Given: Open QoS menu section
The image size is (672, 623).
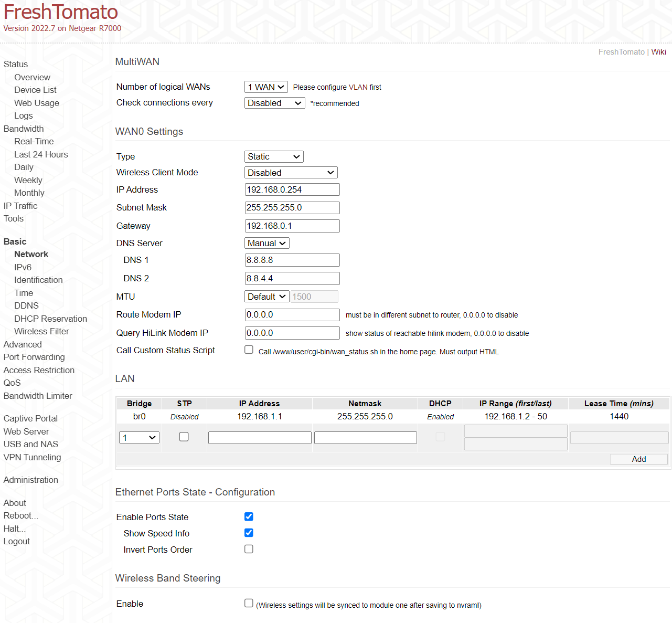Looking at the screenshot, I should [x=12, y=383].
